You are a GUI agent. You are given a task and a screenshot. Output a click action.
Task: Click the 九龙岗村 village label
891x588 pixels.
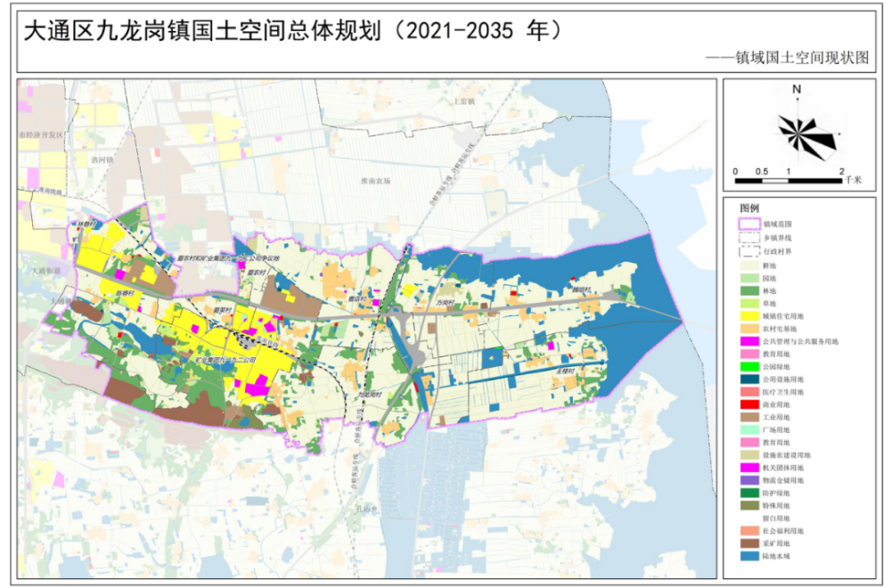coord(367,393)
